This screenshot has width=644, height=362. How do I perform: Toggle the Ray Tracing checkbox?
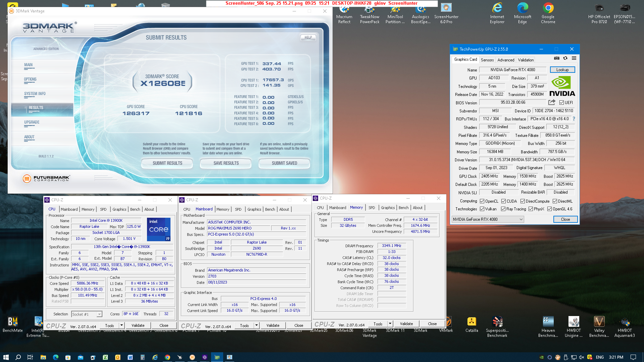(503, 209)
